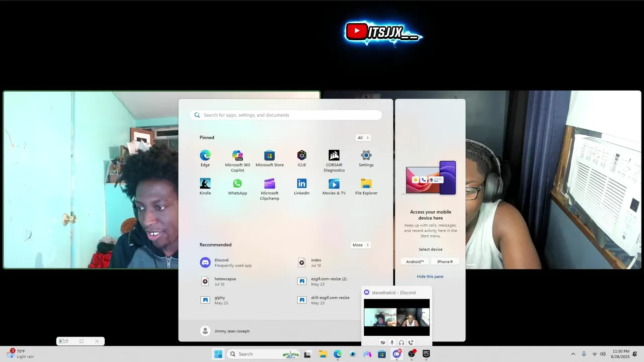This screenshot has width=644, height=362.
Task: Launch Microsoft 365 Copilot from Pinned
Action: tap(237, 161)
